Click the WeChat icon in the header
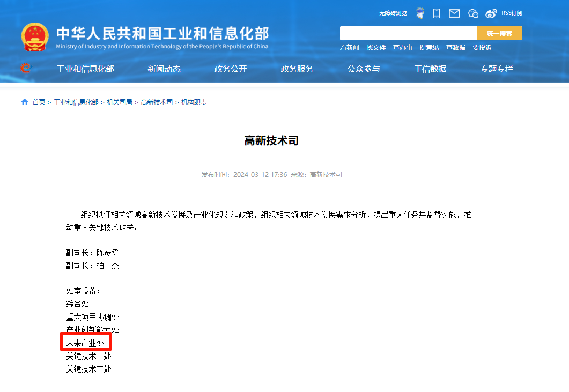 pyautogui.click(x=472, y=13)
